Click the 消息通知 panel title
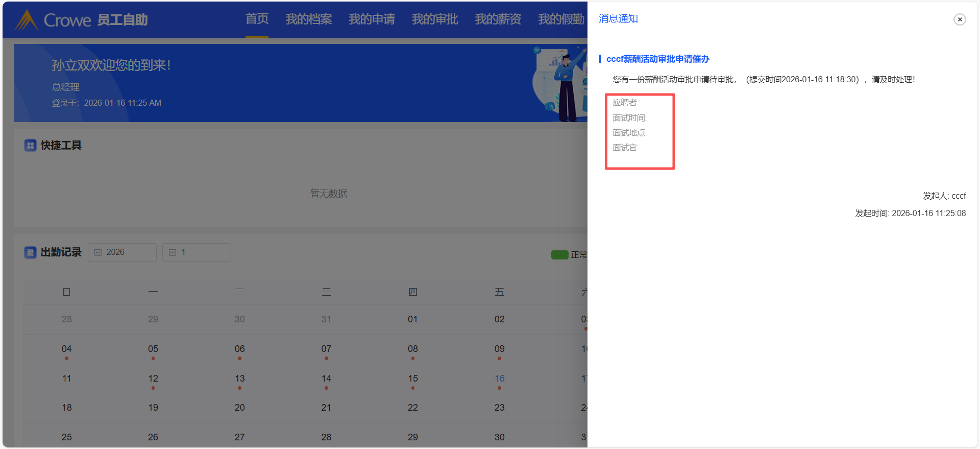Image resolution: width=980 pixels, height=449 pixels. pos(618,19)
